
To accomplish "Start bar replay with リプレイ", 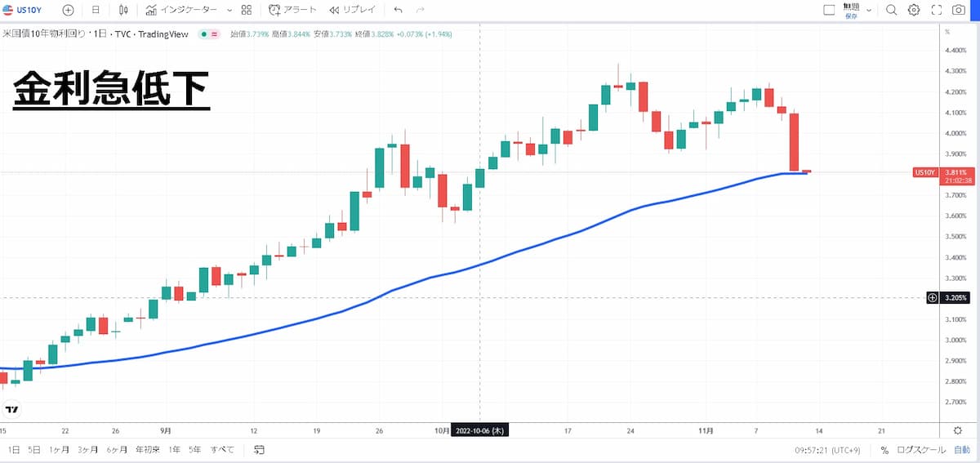I will click(x=353, y=11).
